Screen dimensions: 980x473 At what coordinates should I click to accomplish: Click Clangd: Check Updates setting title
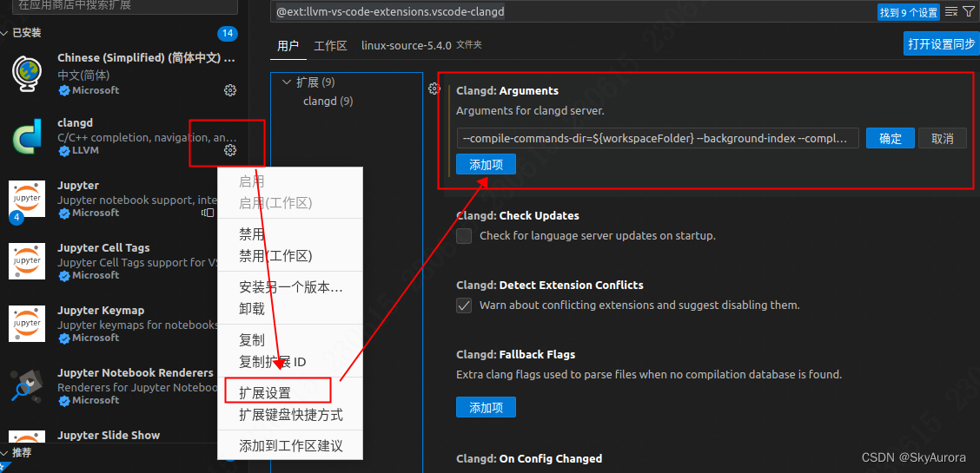click(x=518, y=216)
